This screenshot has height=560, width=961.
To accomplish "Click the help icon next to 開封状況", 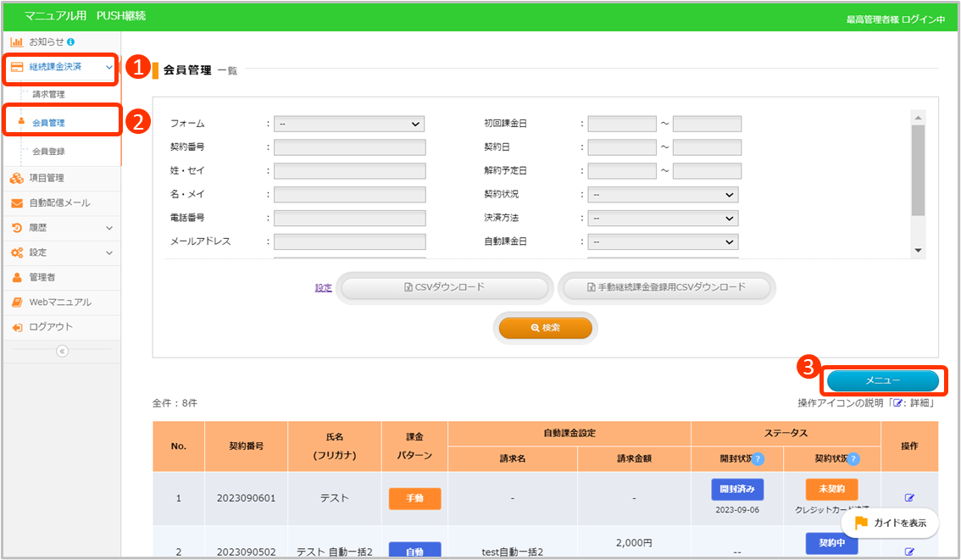I will tap(758, 458).
